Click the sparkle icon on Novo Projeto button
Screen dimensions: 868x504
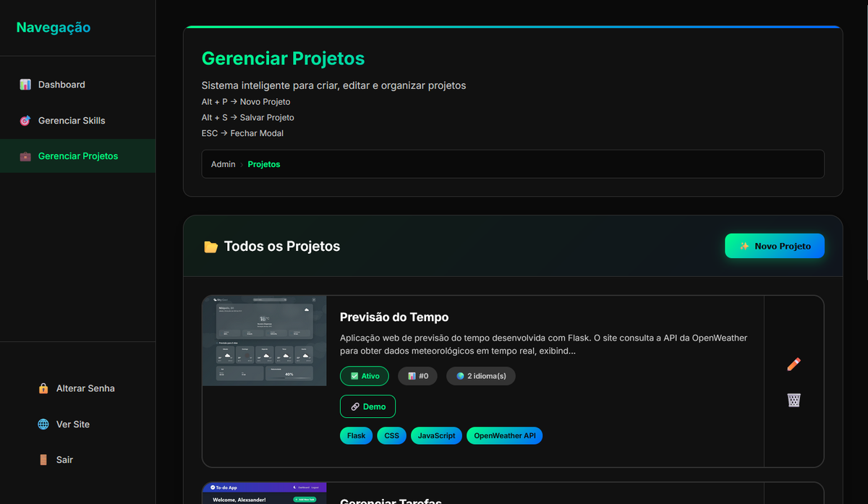click(x=744, y=247)
